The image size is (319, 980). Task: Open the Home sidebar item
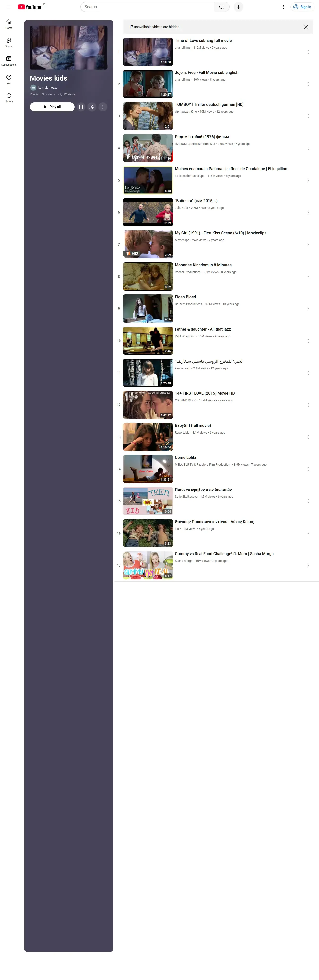9,24
